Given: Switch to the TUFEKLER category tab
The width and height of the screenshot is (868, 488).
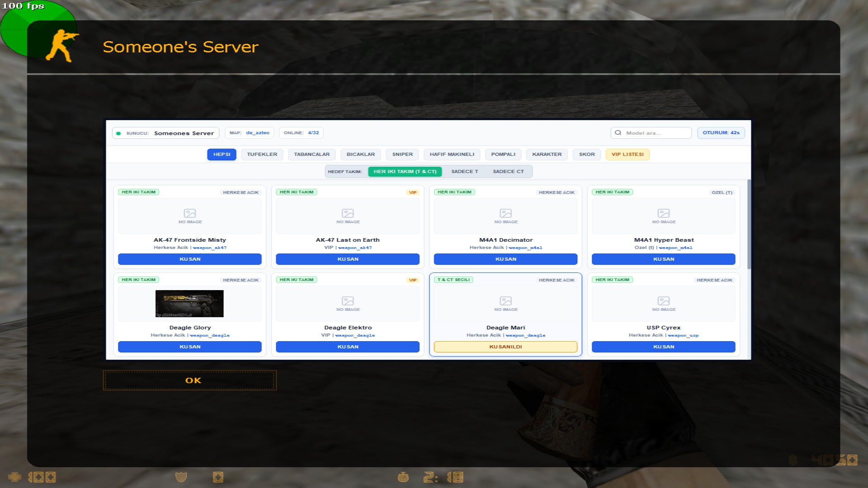Looking at the screenshot, I should pyautogui.click(x=262, y=155).
